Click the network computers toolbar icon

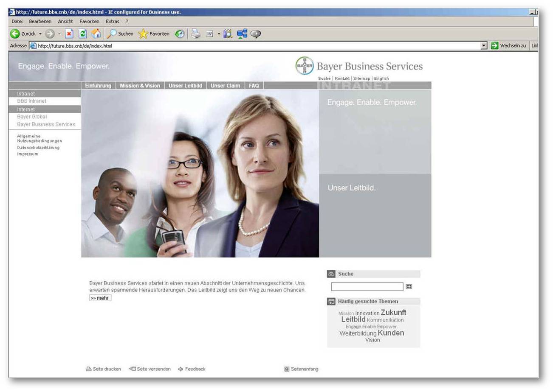[242, 34]
